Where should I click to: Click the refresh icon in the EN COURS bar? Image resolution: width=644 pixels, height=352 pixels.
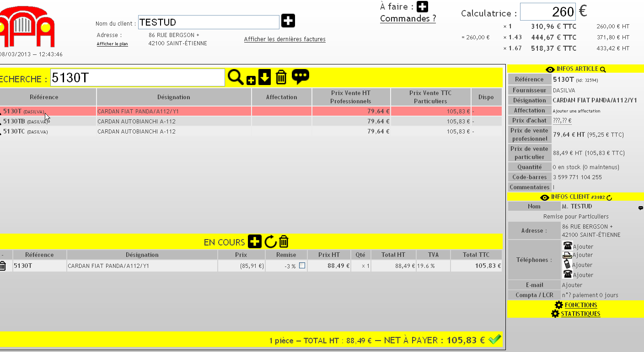pos(270,241)
